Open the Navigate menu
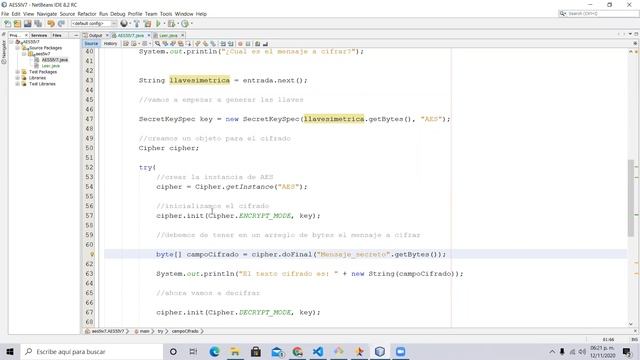Viewport: 640px width, 360px height. pos(47,14)
